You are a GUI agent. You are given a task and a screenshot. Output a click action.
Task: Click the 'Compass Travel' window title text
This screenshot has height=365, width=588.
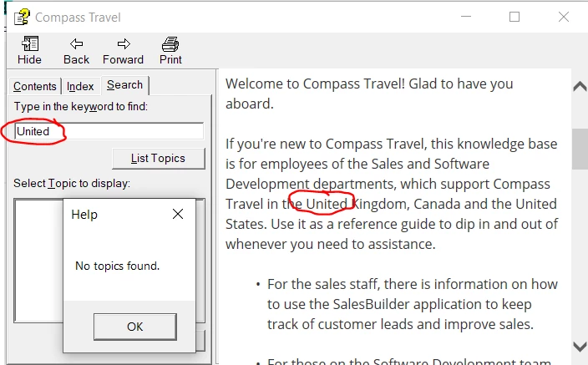coord(78,18)
